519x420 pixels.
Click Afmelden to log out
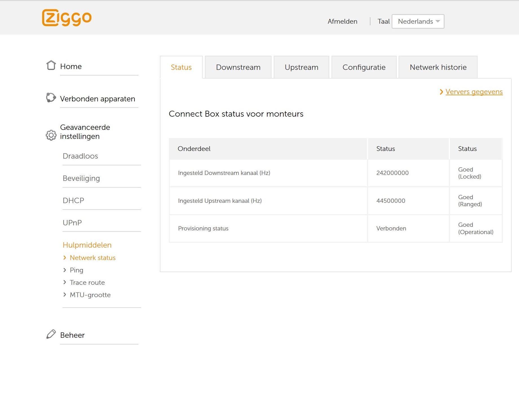[342, 21]
